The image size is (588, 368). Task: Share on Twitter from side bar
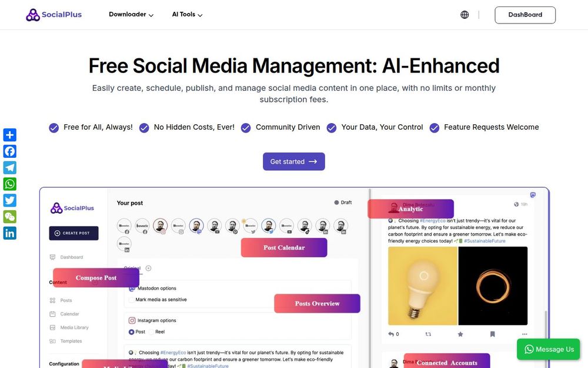pos(10,200)
